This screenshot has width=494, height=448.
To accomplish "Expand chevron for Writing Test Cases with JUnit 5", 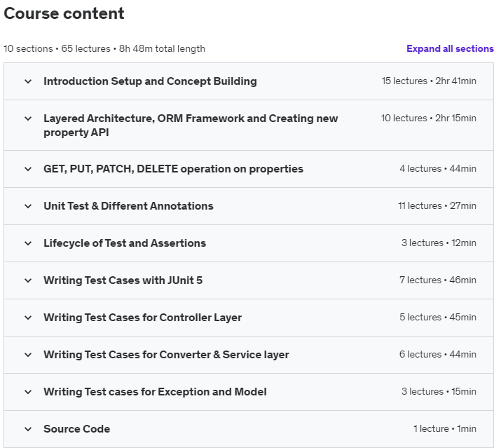I will click(x=28, y=280).
